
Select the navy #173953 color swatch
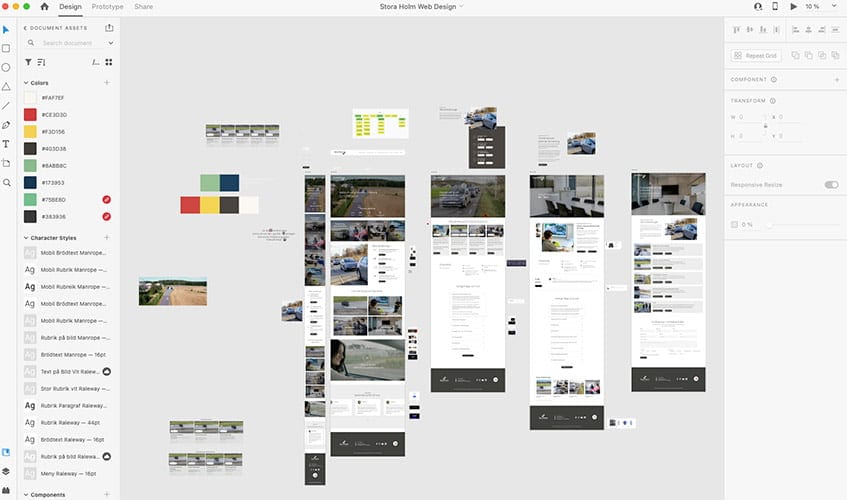(30, 183)
